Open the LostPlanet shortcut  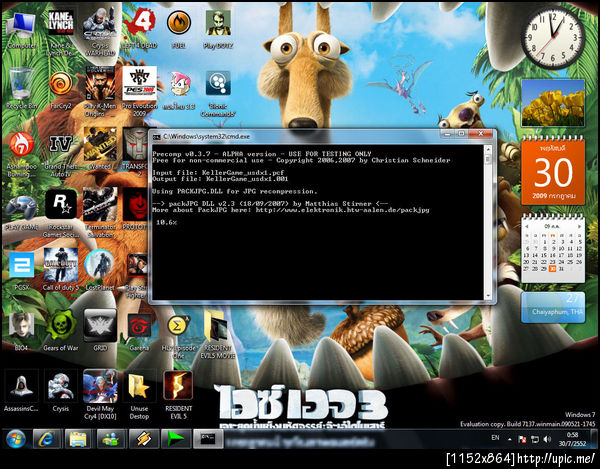click(x=99, y=269)
